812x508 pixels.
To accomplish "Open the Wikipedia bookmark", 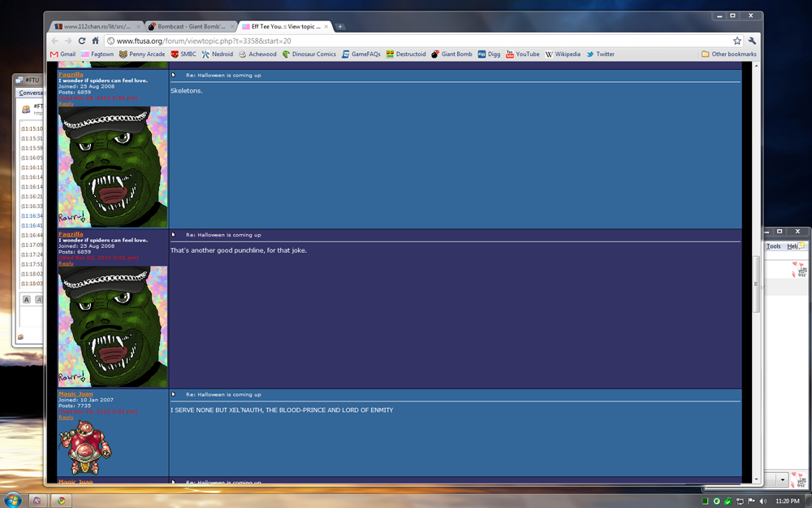I will [563, 54].
